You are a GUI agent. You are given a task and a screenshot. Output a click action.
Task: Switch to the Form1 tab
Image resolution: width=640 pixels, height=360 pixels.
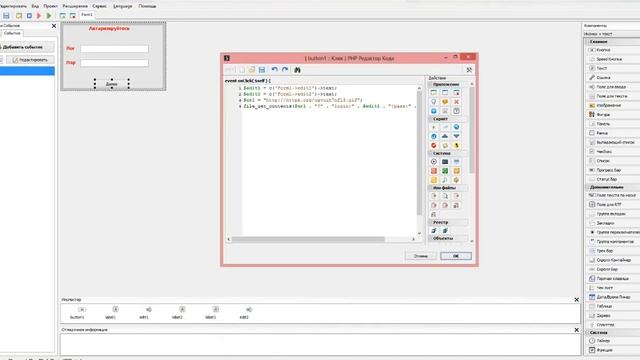pos(87,15)
